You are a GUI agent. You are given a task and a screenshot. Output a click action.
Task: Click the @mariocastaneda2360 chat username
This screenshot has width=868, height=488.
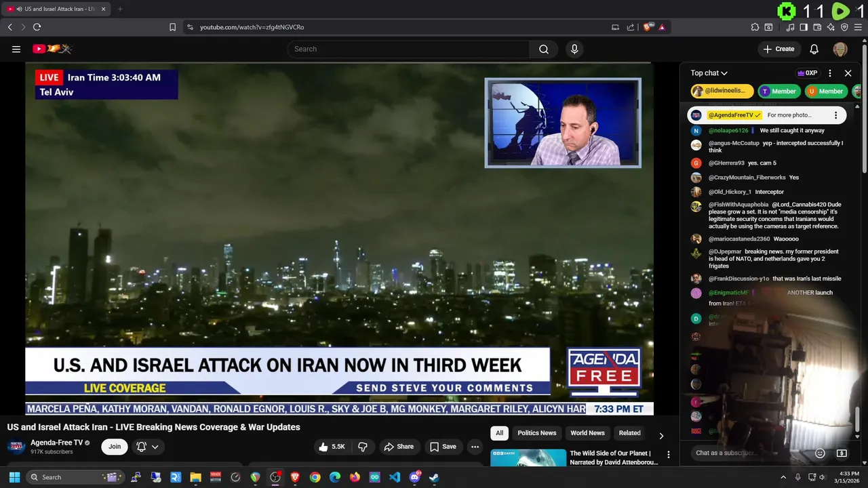(739, 239)
